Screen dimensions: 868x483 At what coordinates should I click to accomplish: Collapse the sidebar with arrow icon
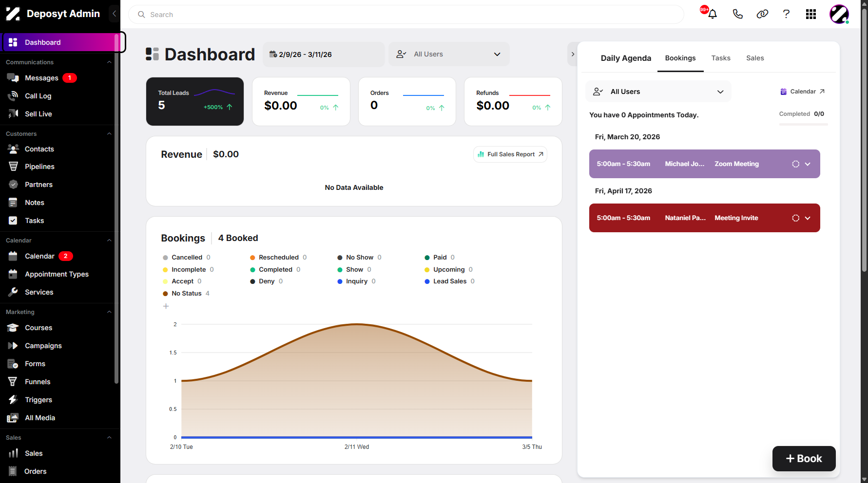coord(114,14)
